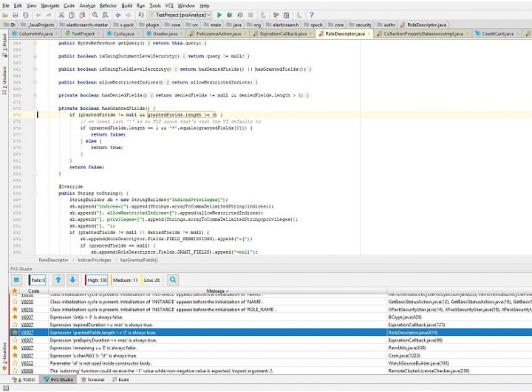Open the PVS-Studio hamburger menu button

click(18, 279)
